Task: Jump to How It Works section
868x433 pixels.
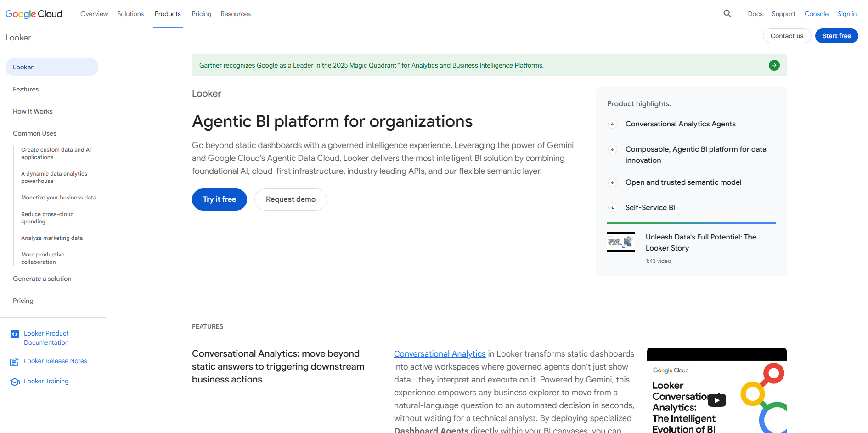Action: tap(33, 111)
